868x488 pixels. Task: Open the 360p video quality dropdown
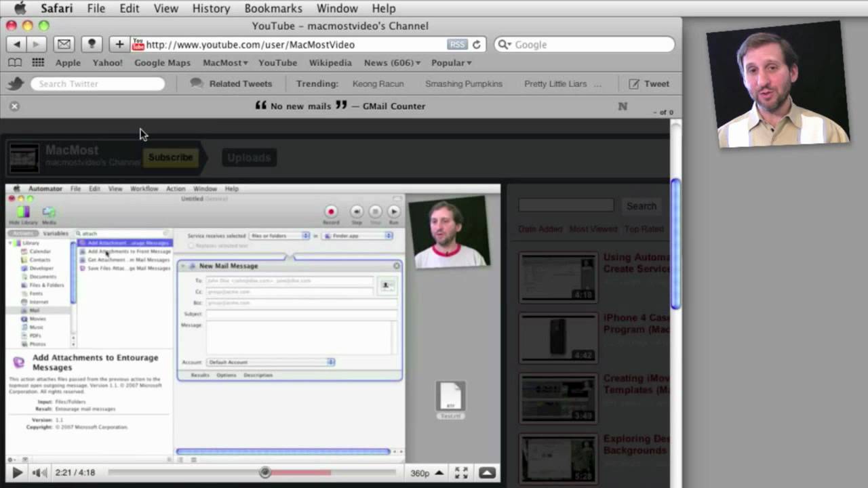pyautogui.click(x=427, y=473)
